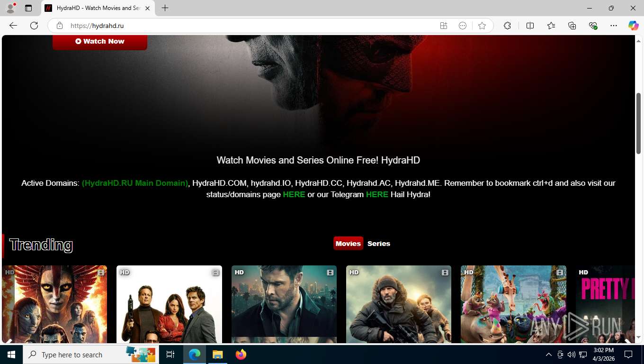Screen dimensions: 644x364
Task: Open the feedback smiley icon in address bar
Action: (463, 26)
